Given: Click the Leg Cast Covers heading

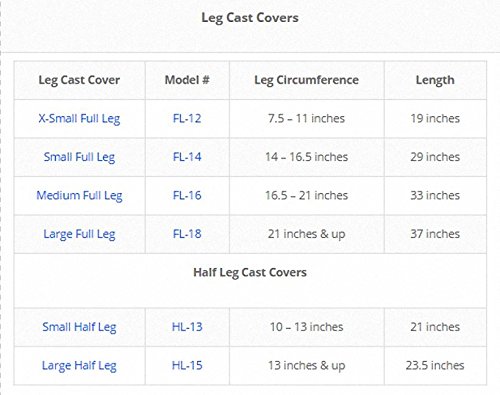Looking at the screenshot, I should pyautogui.click(x=250, y=18).
